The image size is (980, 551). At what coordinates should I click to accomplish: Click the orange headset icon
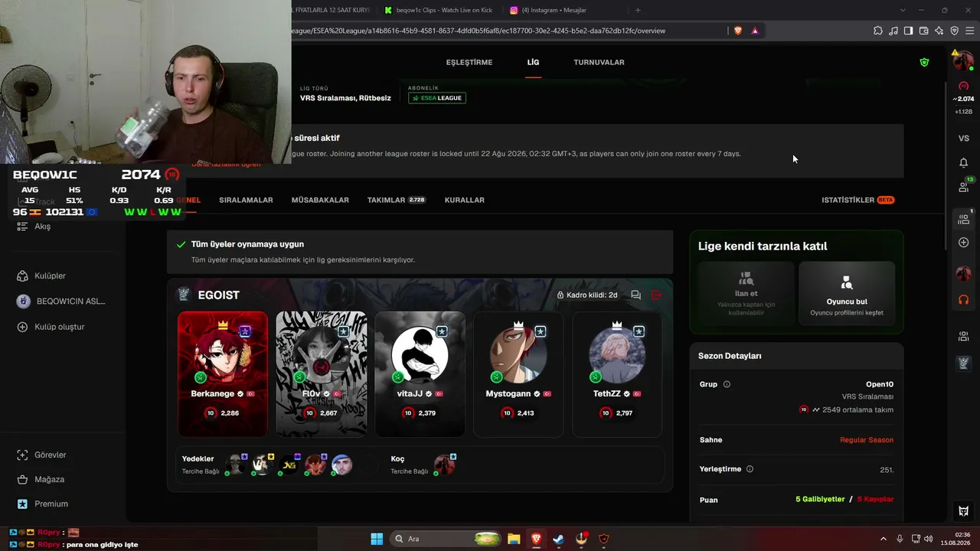[x=964, y=299]
